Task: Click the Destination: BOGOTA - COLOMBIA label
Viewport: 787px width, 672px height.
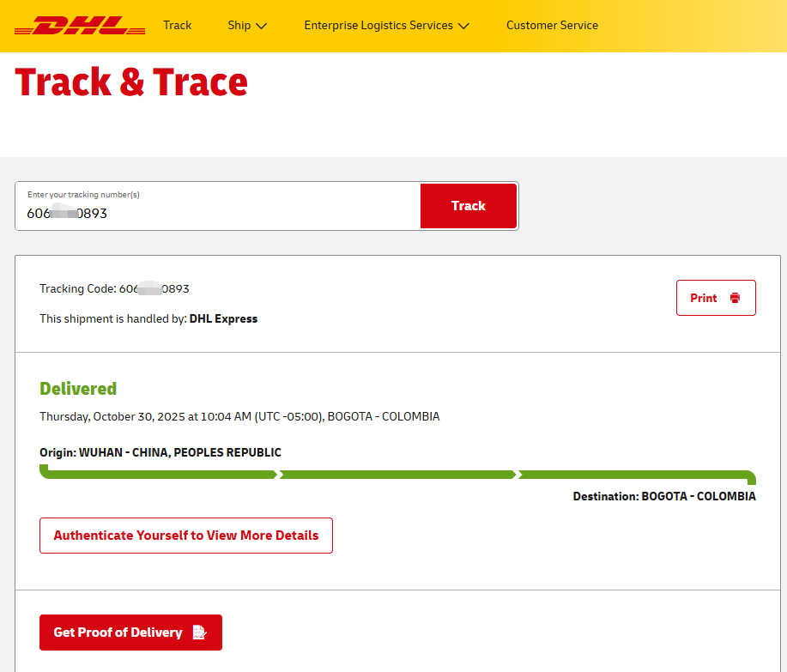Action: [x=664, y=496]
